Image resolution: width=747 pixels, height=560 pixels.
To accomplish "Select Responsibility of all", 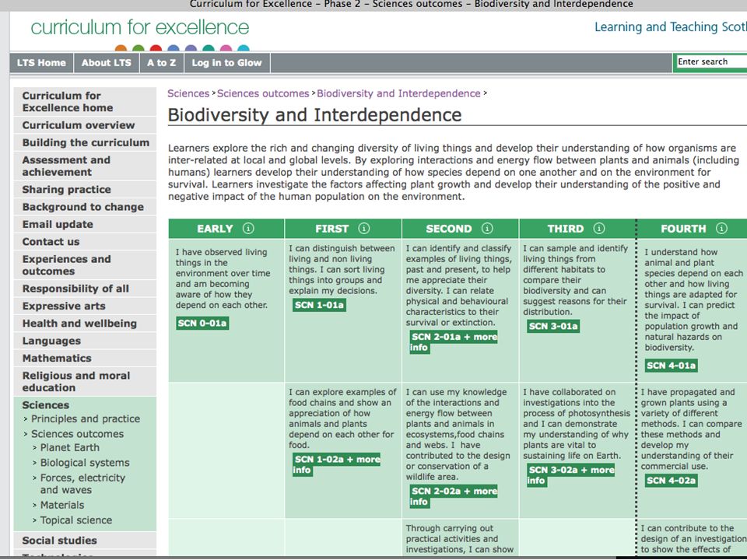I will click(x=85, y=289).
